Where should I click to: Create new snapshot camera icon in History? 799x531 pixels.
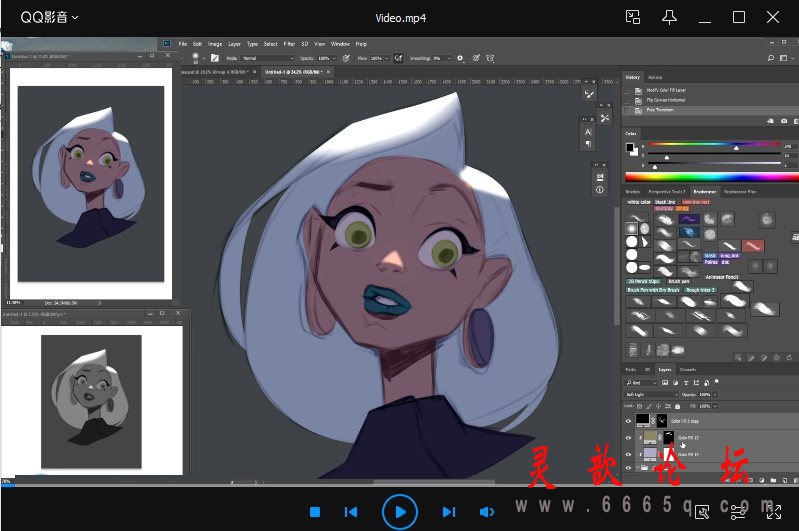(784, 121)
